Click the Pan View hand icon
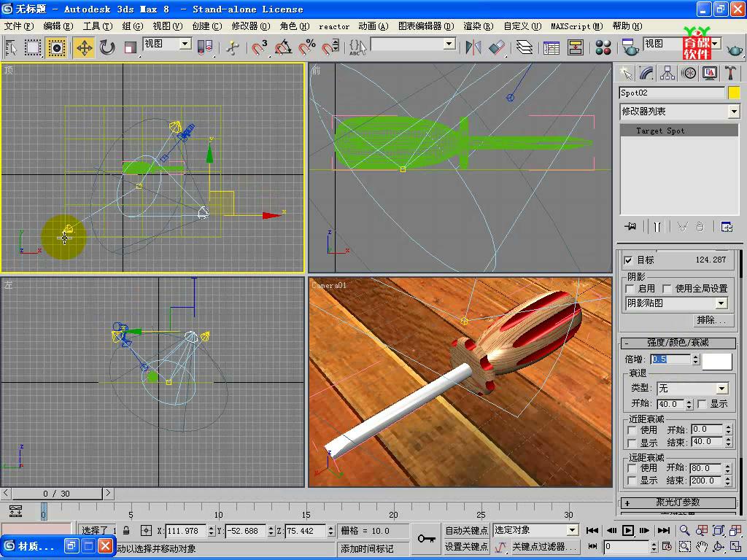The height and width of the screenshot is (560, 747). pos(701,547)
